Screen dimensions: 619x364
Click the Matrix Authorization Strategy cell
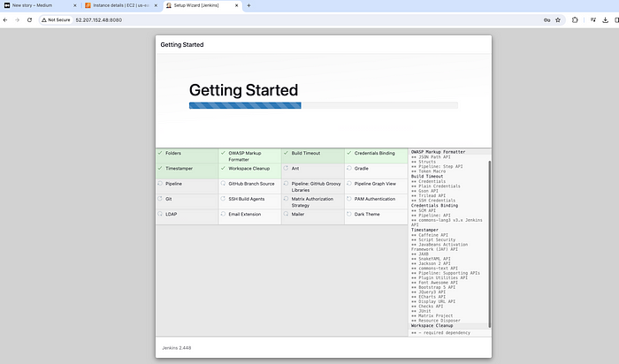313,202
